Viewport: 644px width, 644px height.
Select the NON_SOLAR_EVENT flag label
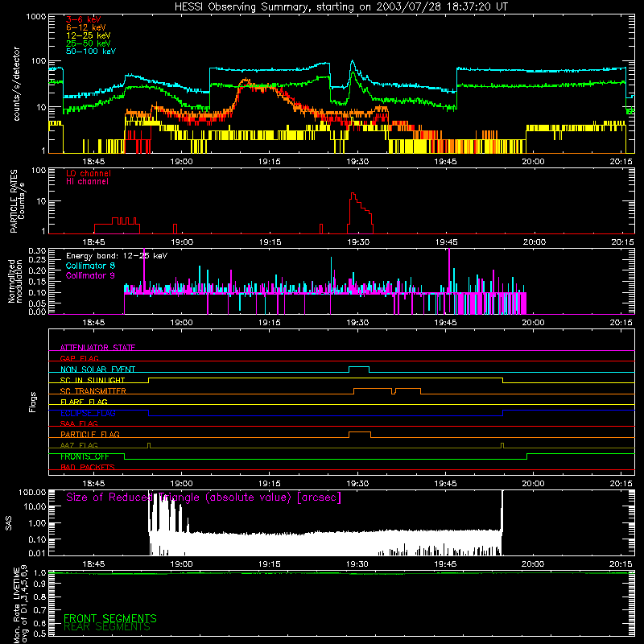coord(97,369)
